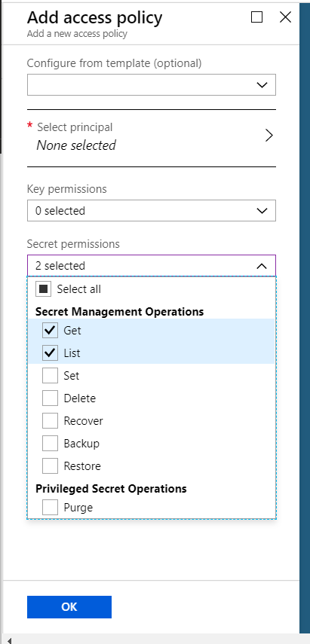Enable the privileged Purge permission

click(51, 508)
